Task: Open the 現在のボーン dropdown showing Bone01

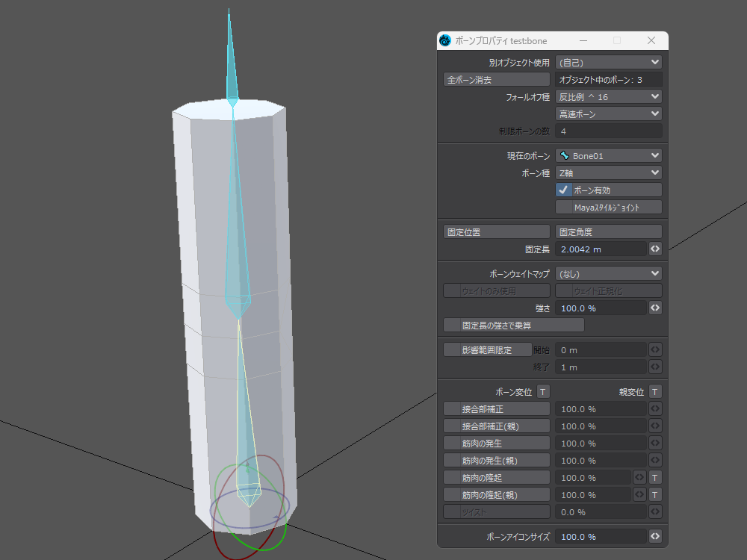Action: [x=608, y=155]
